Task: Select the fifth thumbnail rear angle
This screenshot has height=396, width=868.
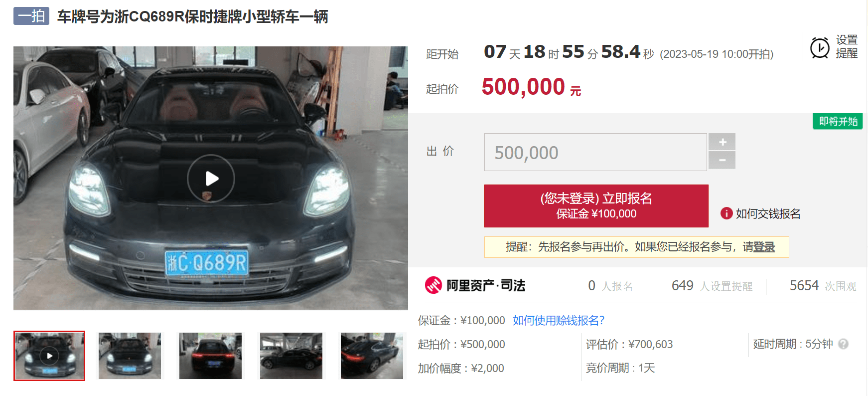Action: click(372, 356)
